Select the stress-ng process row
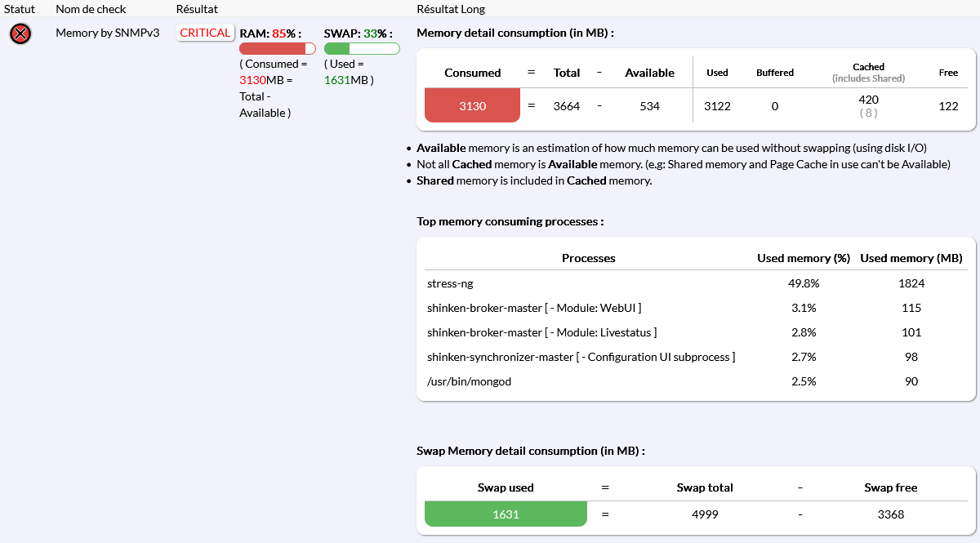 pyautogui.click(x=450, y=284)
